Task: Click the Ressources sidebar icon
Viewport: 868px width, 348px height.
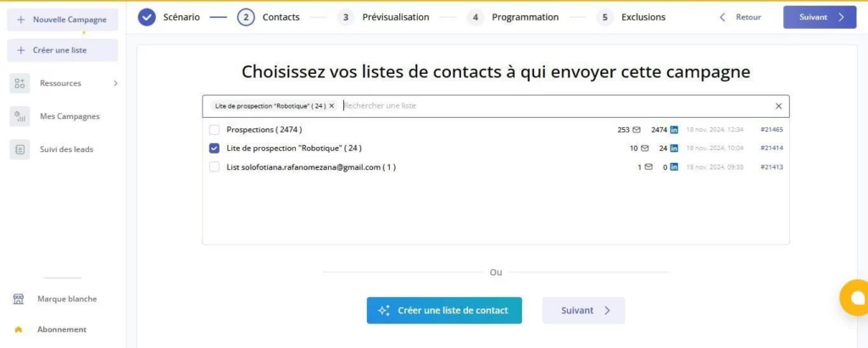Action: [x=19, y=83]
